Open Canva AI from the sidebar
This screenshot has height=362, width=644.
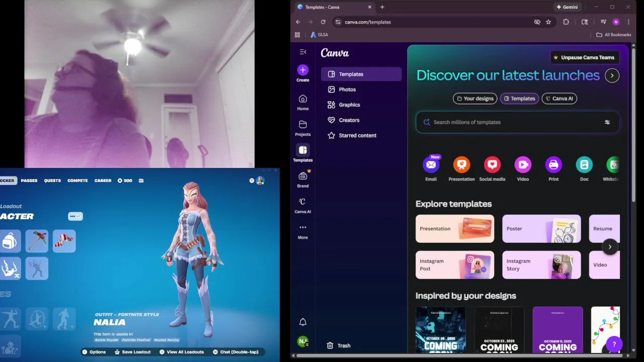(x=302, y=205)
